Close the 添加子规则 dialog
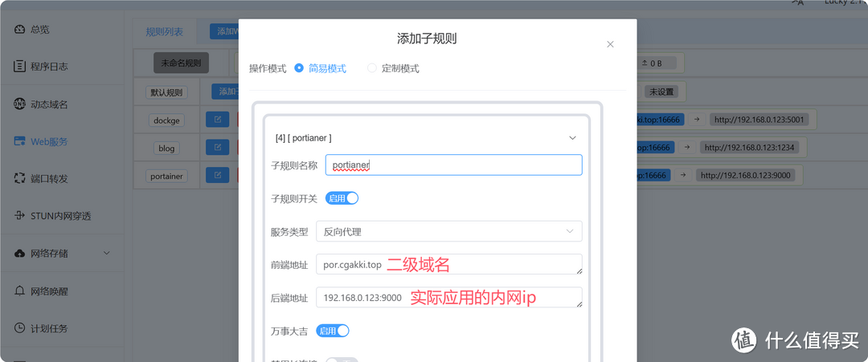The image size is (868, 362). point(610,44)
